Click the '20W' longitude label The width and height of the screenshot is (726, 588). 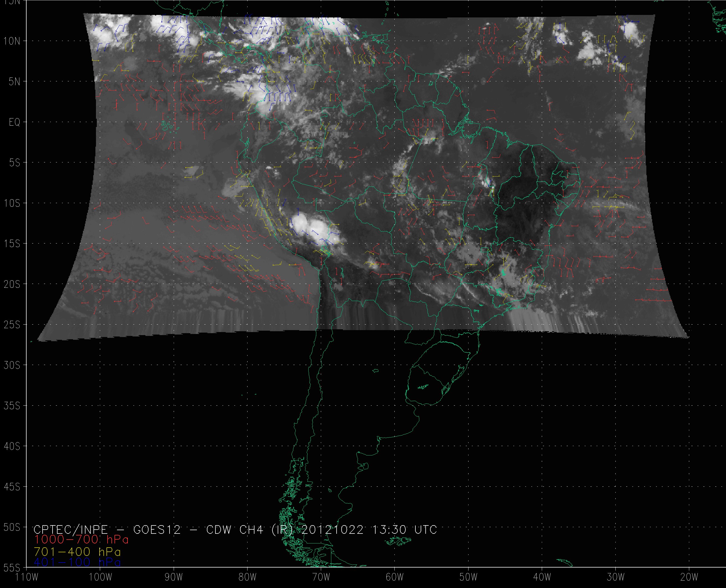click(x=689, y=577)
